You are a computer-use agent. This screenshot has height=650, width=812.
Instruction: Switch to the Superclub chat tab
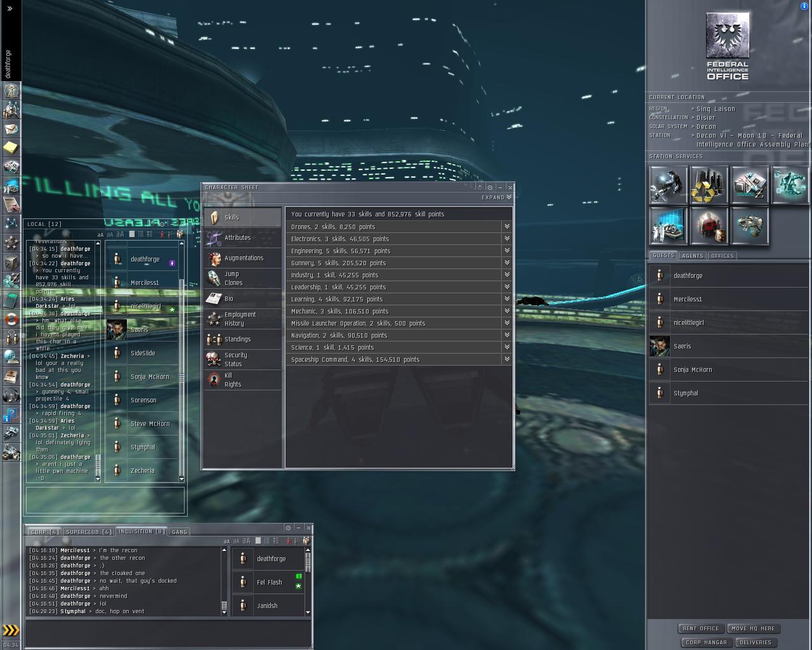(89, 532)
